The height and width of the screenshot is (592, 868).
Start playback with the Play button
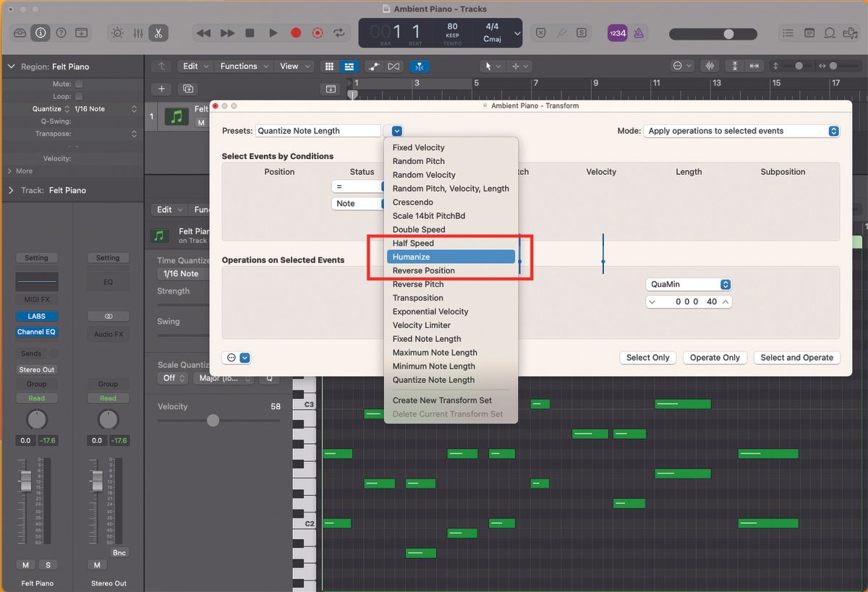[x=273, y=33]
